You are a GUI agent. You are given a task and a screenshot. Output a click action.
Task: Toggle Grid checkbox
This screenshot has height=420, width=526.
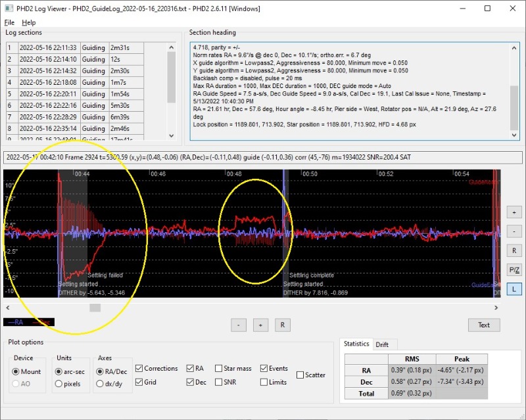tap(146, 382)
